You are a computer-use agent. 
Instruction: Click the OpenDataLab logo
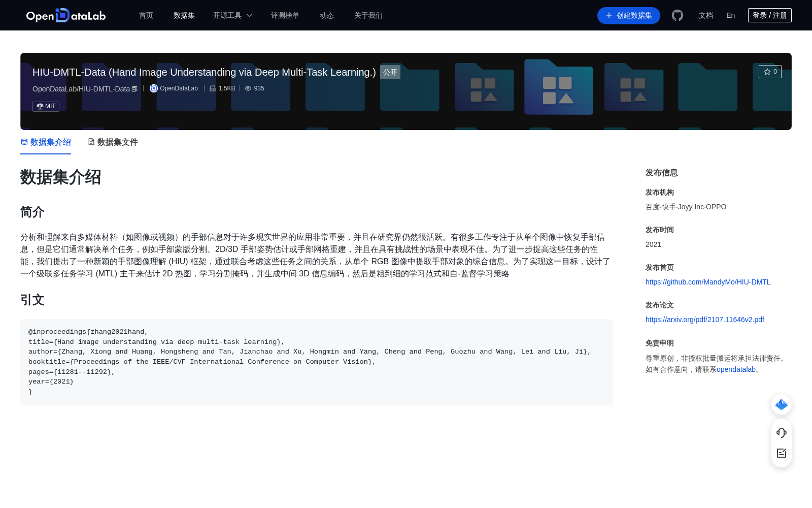click(66, 15)
